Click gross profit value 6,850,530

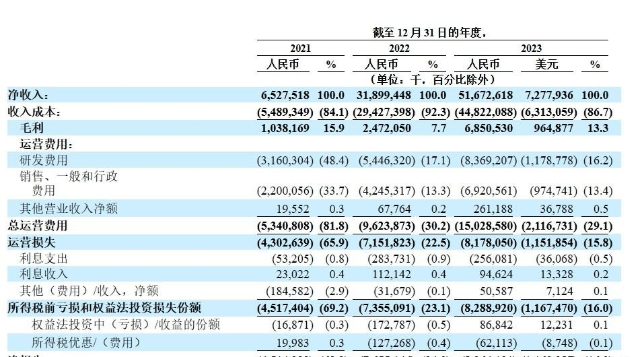(489, 129)
